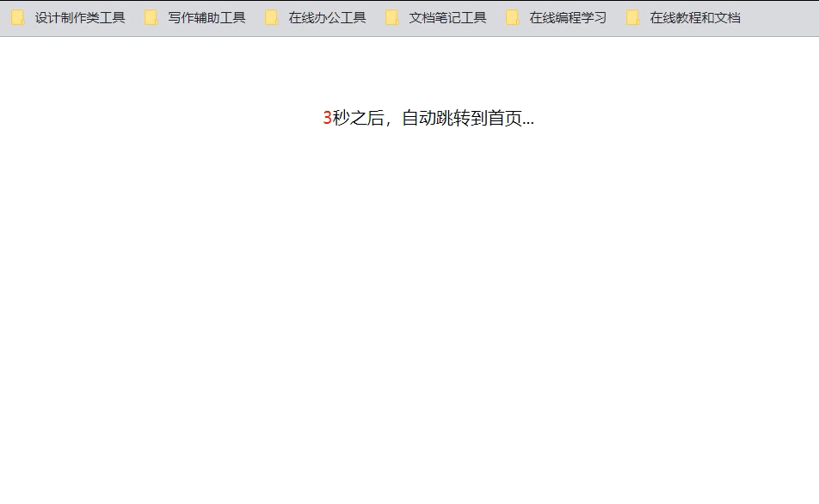Viewport: 819px width, 504px height.
Task: Click the 秒之后，自动跳转到首页 message text
Action: pyautogui.click(x=434, y=118)
